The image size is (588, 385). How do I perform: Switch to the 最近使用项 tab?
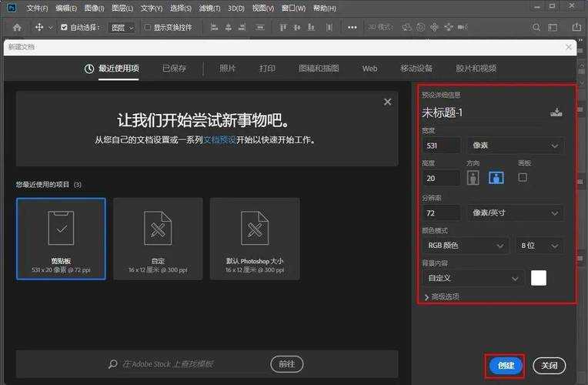(112, 69)
